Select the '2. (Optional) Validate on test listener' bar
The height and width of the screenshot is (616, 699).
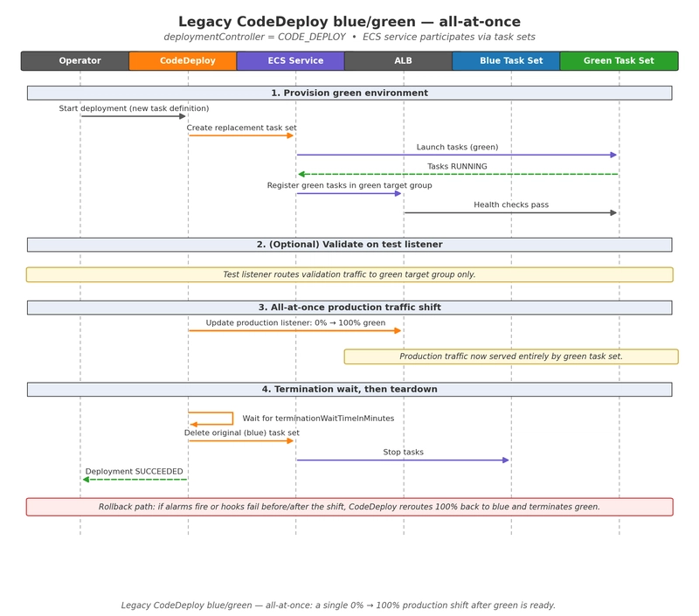point(349,245)
